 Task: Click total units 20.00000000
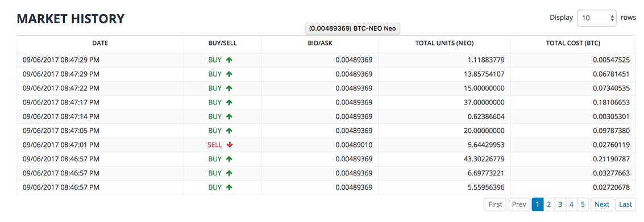tap(484, 131)
